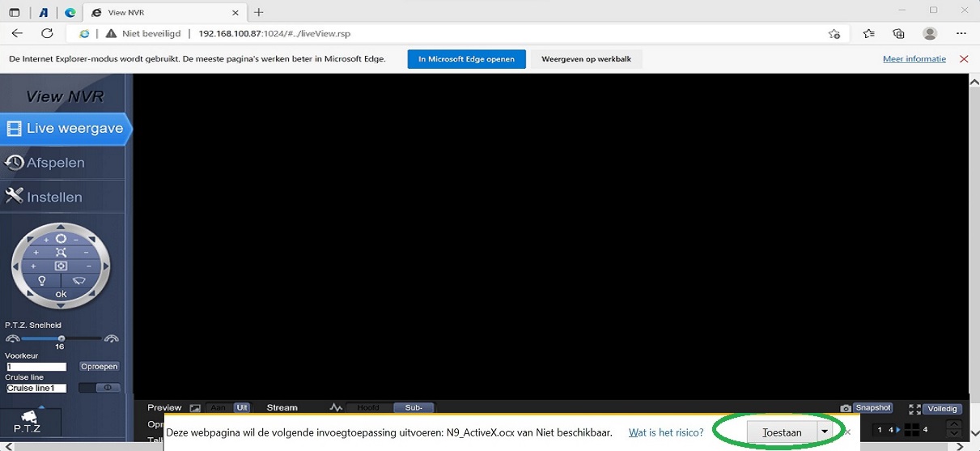Open the Collections icon
Screen dimensions: 980x451
[x=898, y=33]
